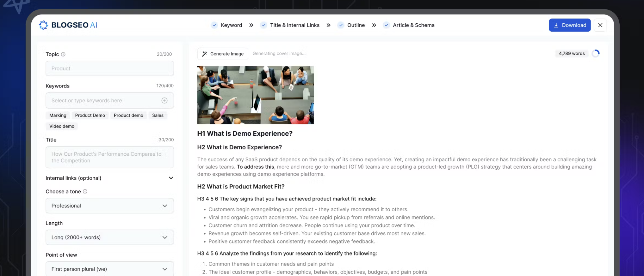
Task: Click the Title & Internal Links checkmark icon
Action: [263, 25]
